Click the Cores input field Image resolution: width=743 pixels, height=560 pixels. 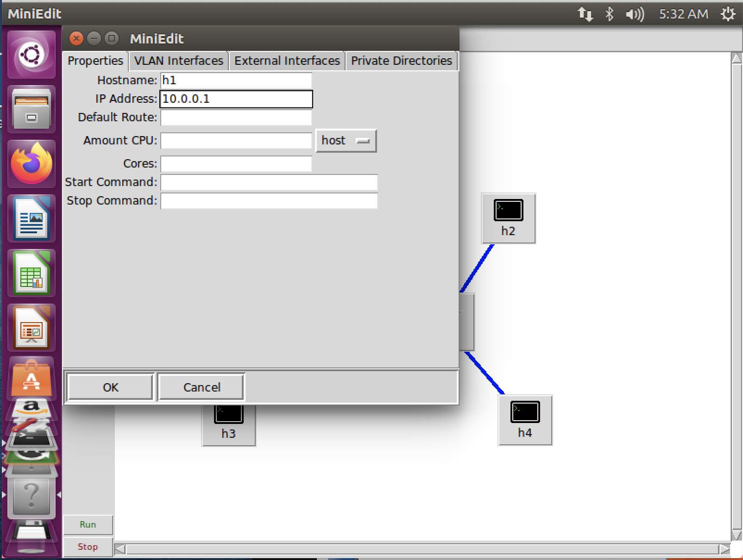point(236,164)
